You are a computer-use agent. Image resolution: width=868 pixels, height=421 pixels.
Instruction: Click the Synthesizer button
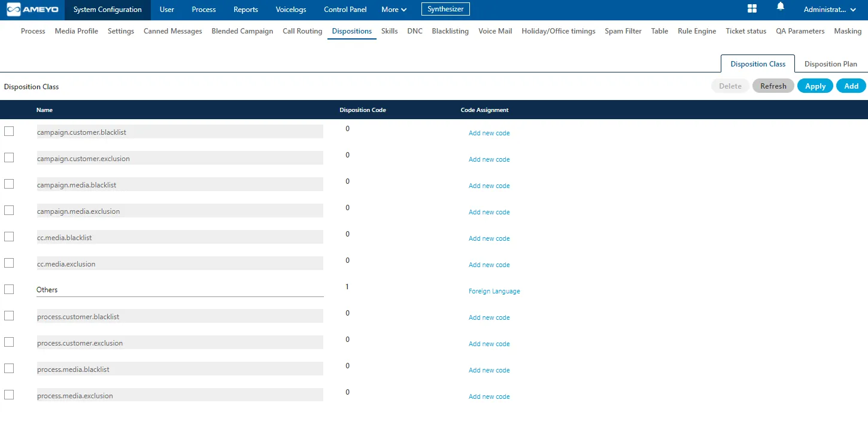tap(446, 9)
